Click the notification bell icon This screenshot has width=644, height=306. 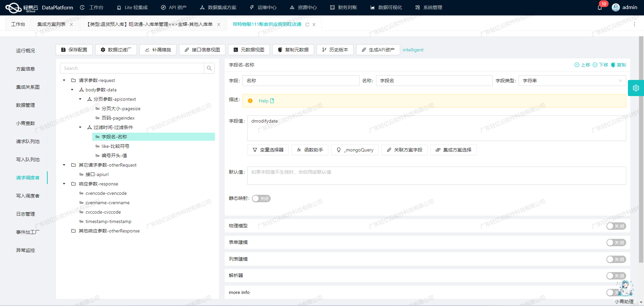pyautogui.click(x=600, y=7)
